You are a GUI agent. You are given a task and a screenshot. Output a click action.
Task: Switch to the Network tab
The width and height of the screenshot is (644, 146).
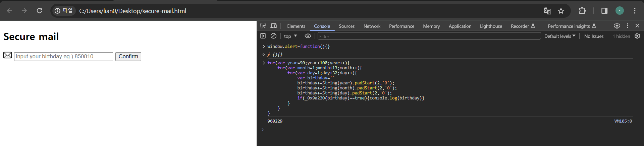pos(372,26)
